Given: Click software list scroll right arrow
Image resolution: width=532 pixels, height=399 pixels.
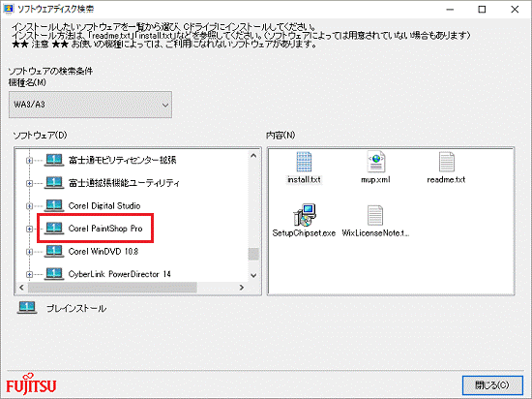Looking at the screenshot, I should 242,288.
